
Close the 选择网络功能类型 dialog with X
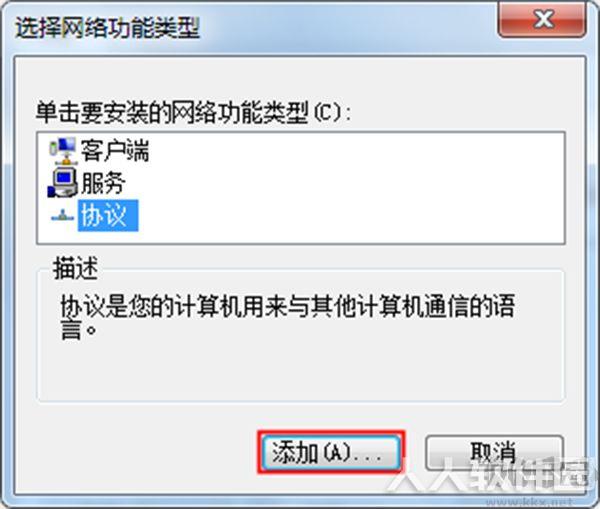[541, 19]
